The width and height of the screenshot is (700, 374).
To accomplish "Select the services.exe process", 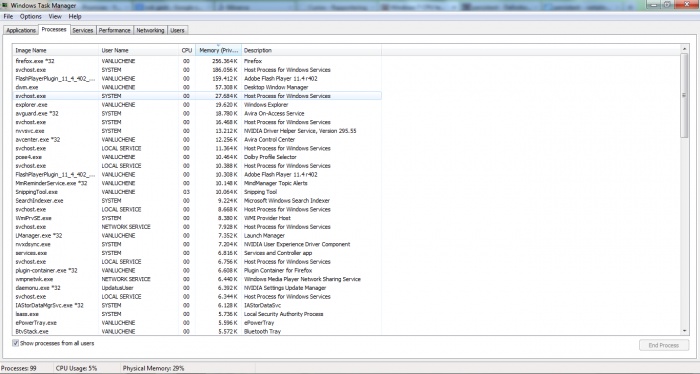I will tap(197, 253).
